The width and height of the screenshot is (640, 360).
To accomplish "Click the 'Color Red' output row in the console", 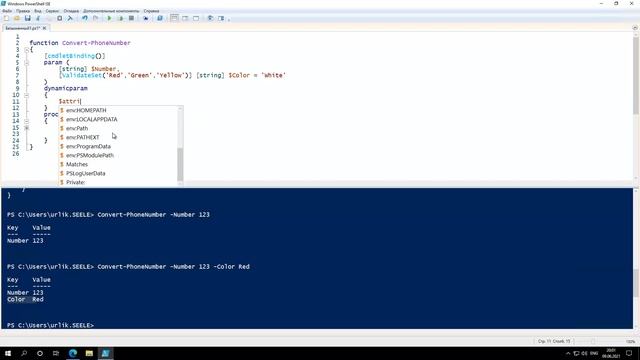I will [x=25, y=299].
